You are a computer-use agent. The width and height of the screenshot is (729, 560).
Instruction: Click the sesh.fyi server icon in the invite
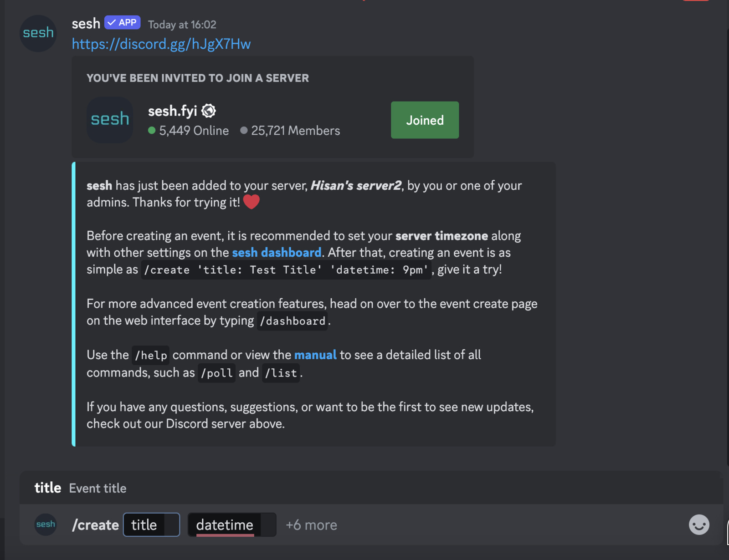pyautogui.click(x=109, y=120)
